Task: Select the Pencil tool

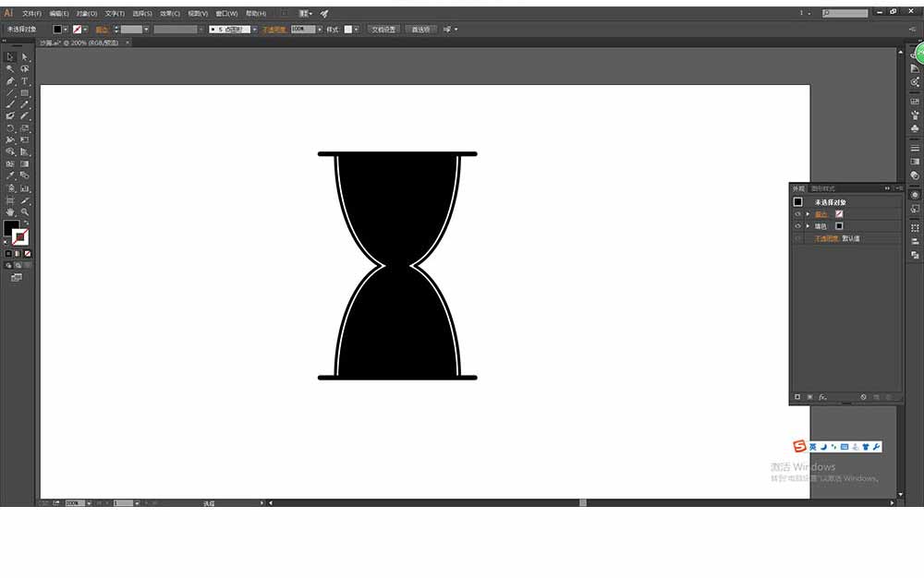Action: click(x=25, y=104)
